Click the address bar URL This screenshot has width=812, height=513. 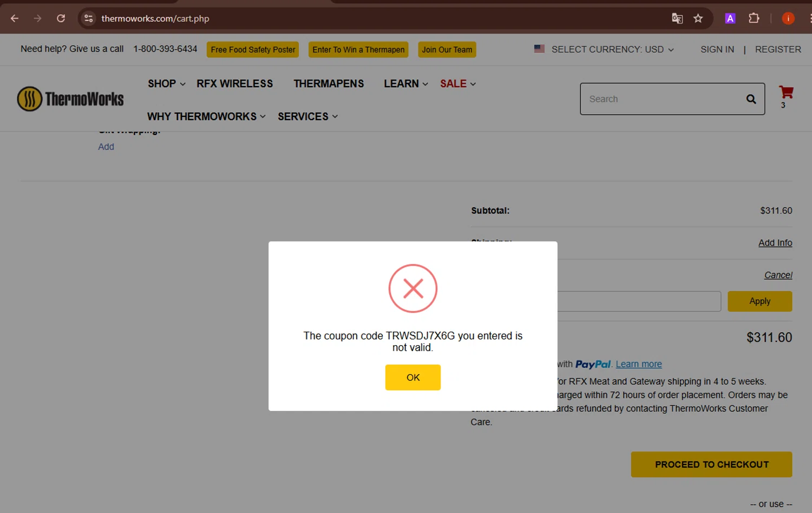(x=155, y=18)
